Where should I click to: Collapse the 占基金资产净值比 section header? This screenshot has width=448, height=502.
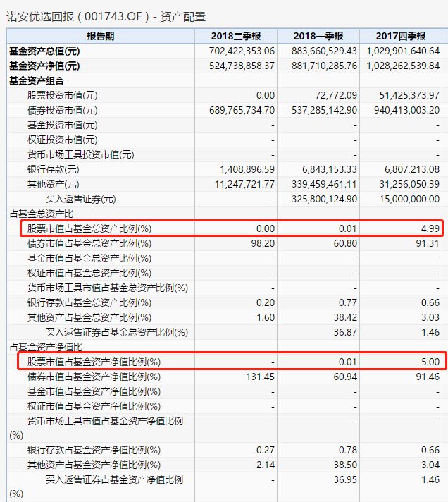tap(46, 347)
